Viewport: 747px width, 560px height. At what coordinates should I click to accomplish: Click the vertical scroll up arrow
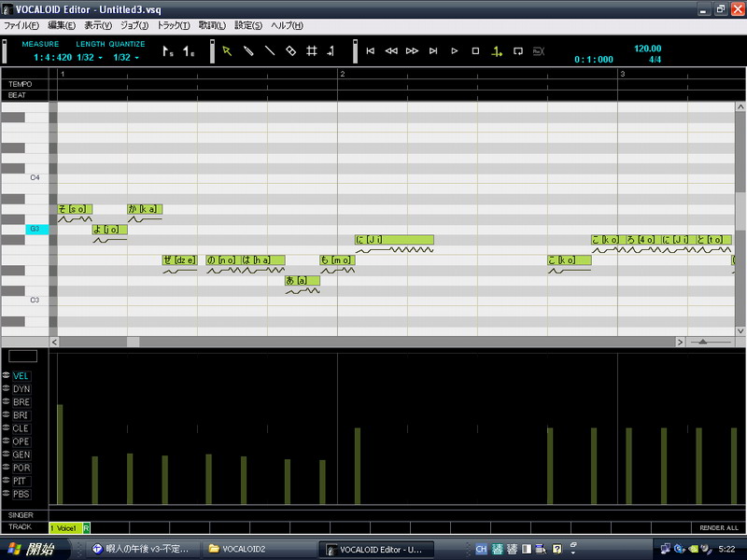740,107
